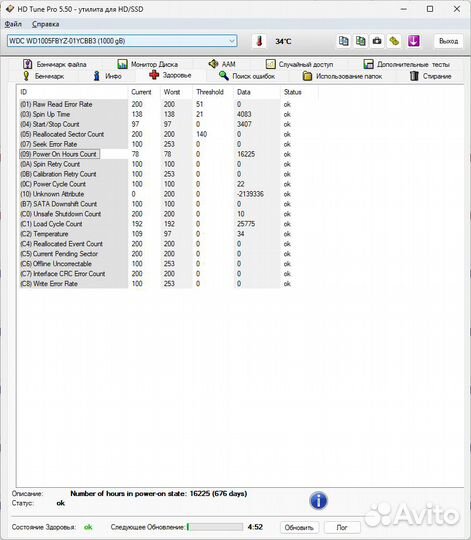
Task: Click the Поиск ошибок magnifier icon
Action: (x=224, y=76)
